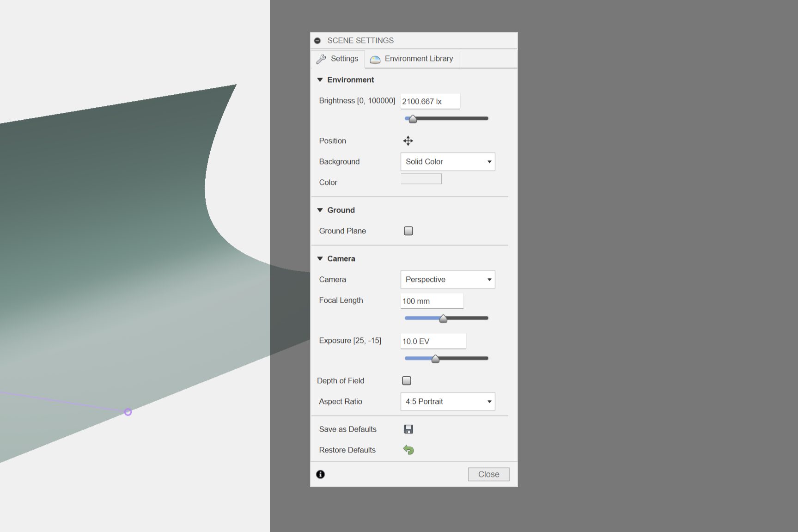Collapse the Environment section

coord(320,80)
